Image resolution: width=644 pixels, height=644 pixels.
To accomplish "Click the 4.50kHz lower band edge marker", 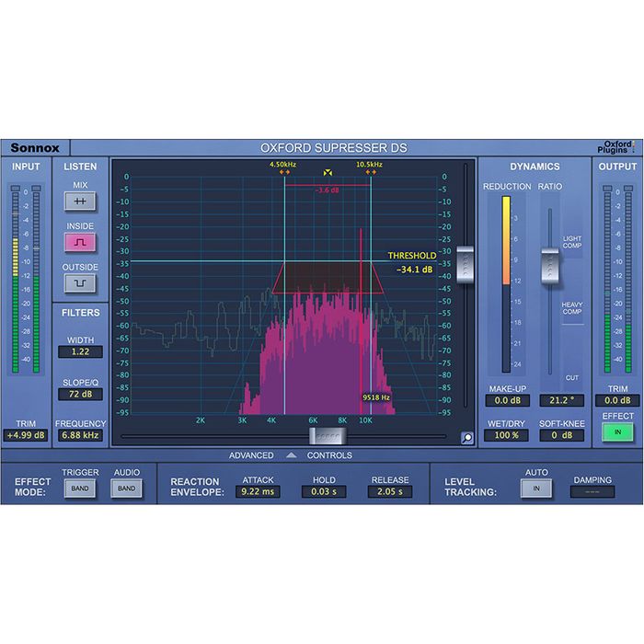I will click(284, 171).
